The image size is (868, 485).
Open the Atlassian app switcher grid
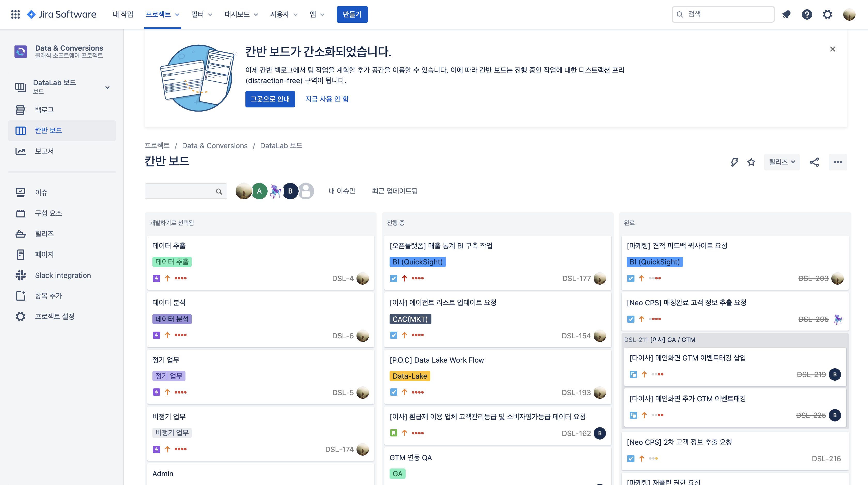16,14
